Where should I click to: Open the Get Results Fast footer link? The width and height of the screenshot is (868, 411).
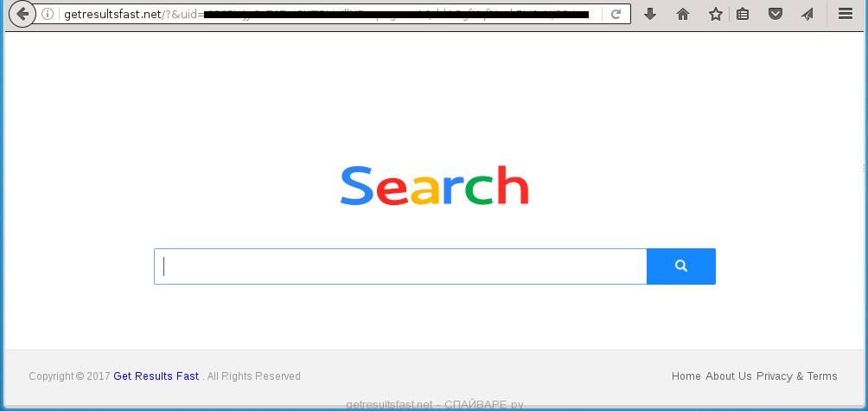coord(156,376)
